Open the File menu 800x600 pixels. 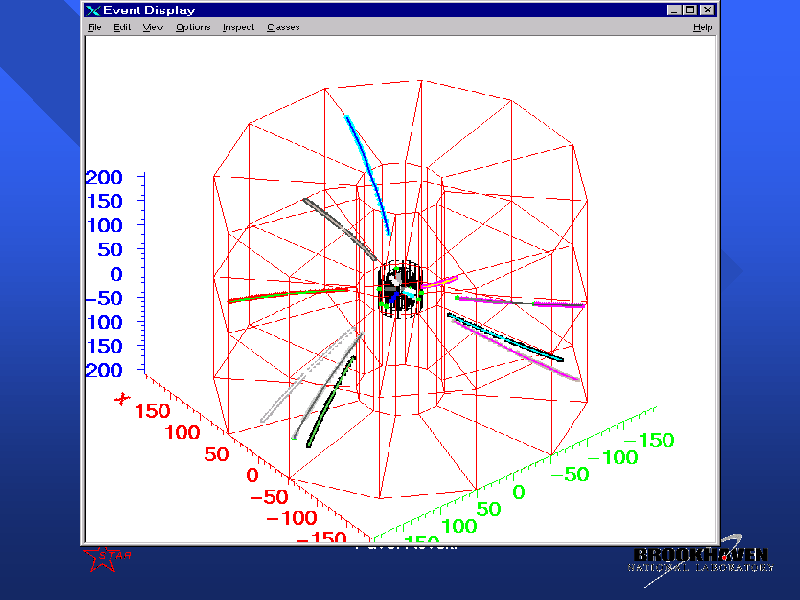click(95, 27)
